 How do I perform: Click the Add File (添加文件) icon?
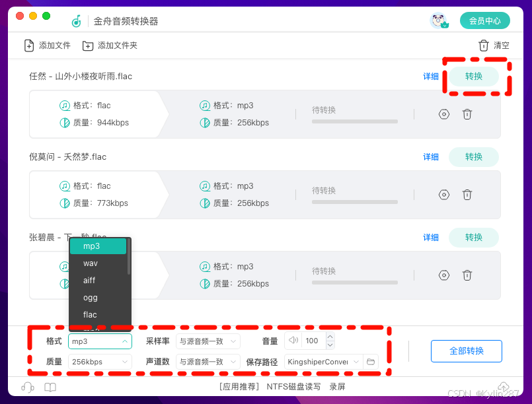(28, 46)
